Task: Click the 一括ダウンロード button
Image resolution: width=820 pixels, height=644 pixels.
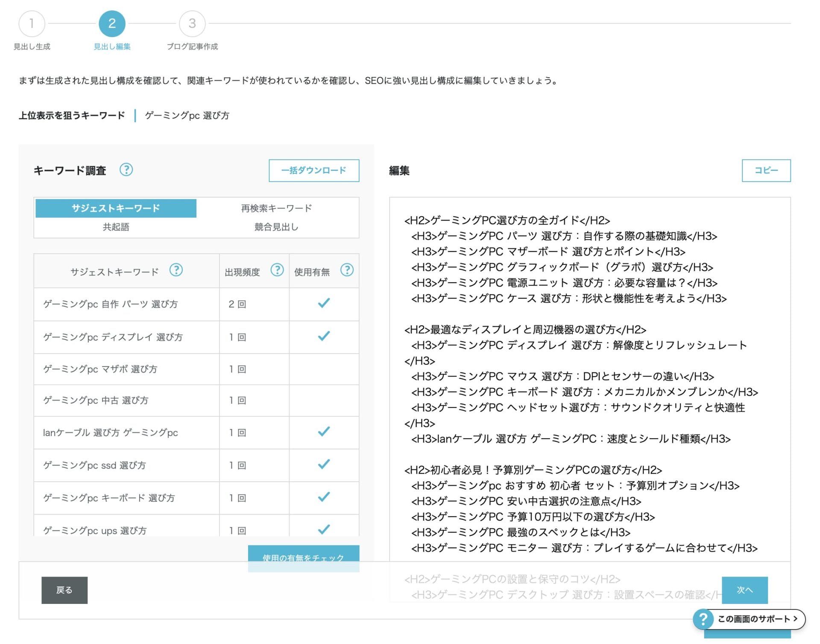Action: coord(314,170)
